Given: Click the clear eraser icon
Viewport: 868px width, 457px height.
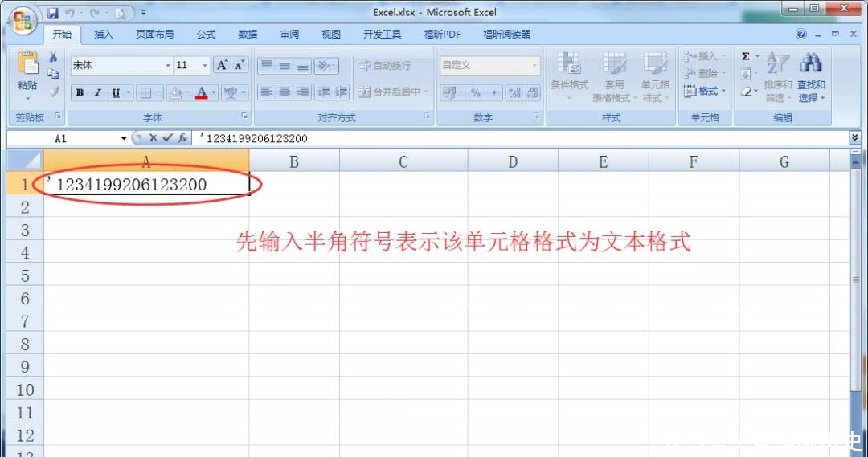Looking at the screenshot, I should click(x=746, y=92).
